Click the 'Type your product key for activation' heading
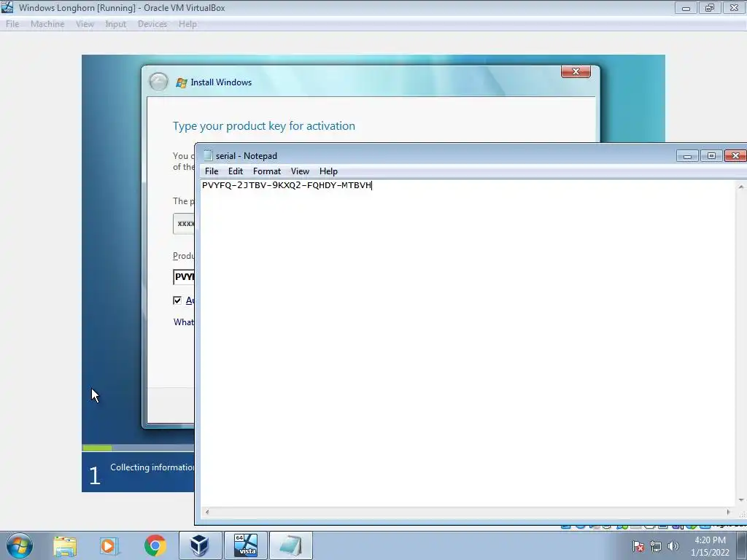 (x=264, y=126)
